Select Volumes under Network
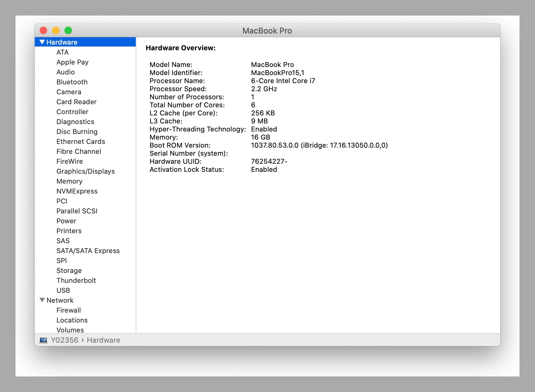 click(x=70, y=330)
